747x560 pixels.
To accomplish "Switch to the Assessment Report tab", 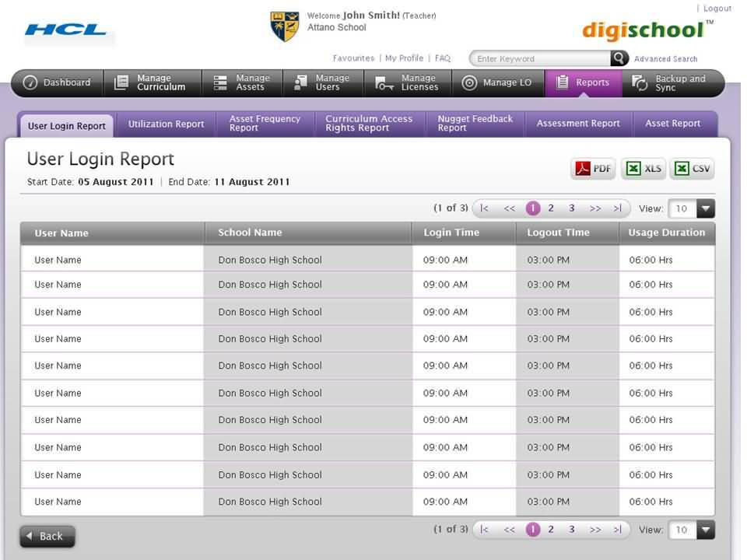I will [578, 124].
